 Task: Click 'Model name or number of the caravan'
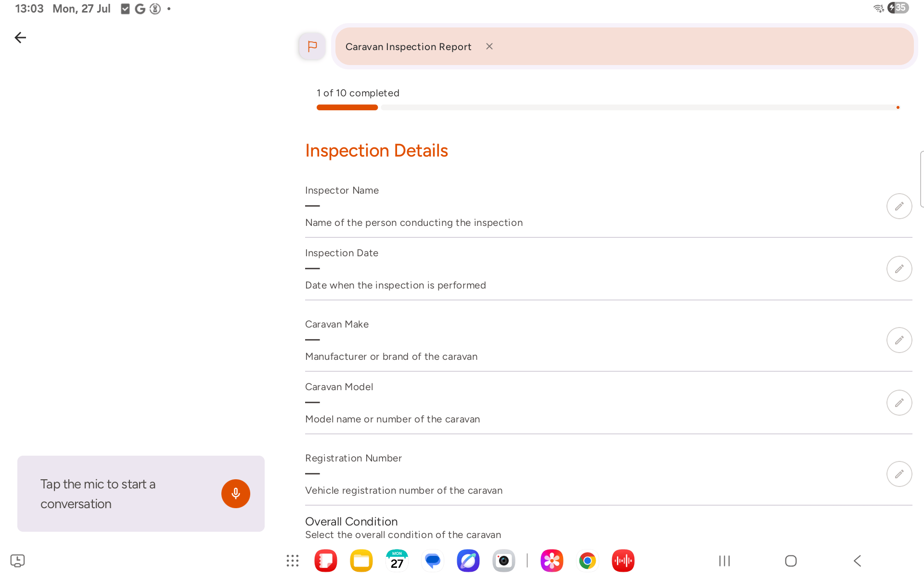pyautogui.click(x=392, y=419)
